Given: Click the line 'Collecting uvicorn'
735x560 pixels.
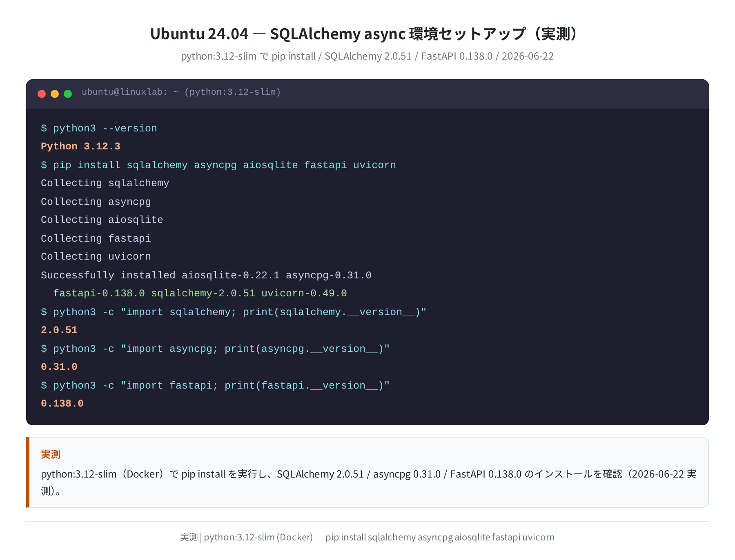Looking at the screenshot, I should (96, 256).
